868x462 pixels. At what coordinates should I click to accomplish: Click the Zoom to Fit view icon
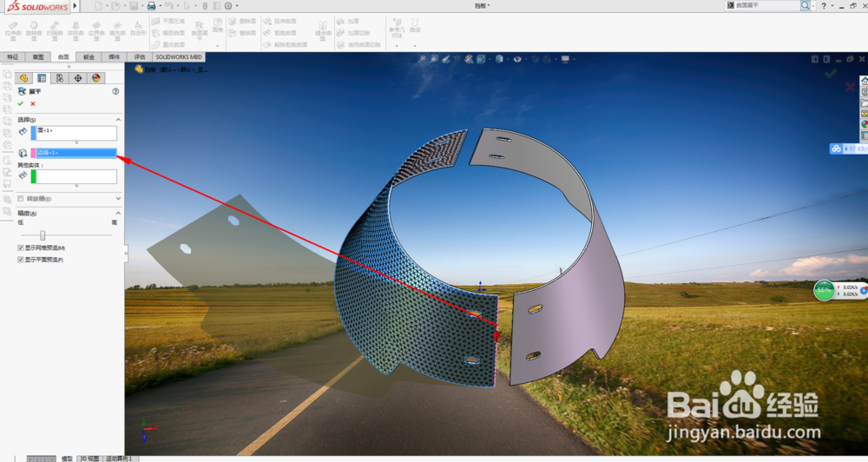tap(423, 59)
